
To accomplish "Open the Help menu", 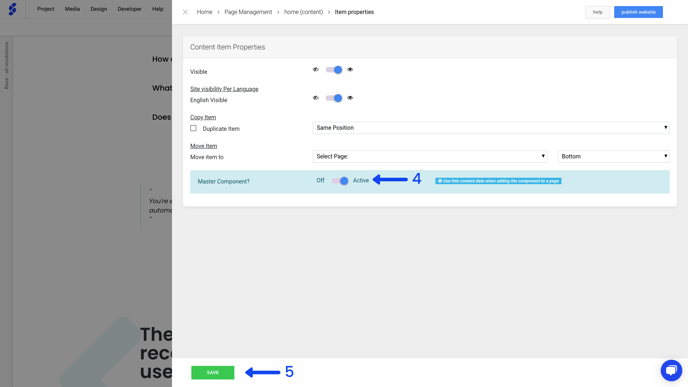I will pos(158,9).
